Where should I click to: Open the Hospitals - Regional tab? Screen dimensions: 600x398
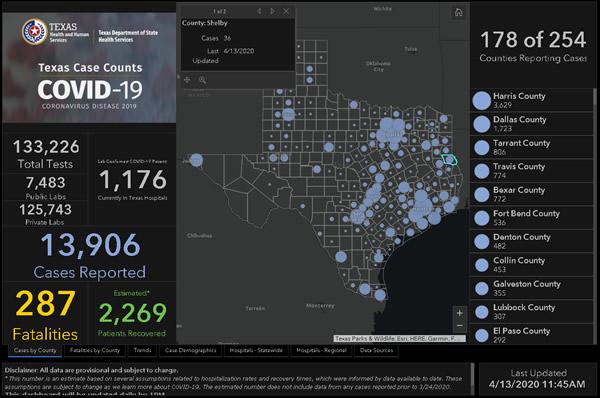tap(321, 350)
